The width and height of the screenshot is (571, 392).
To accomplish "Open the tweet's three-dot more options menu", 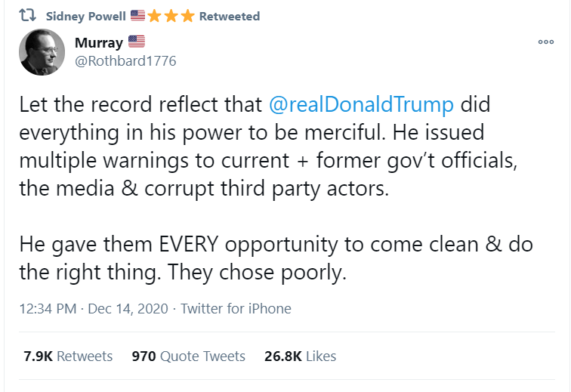I will (x=545, y=42).
